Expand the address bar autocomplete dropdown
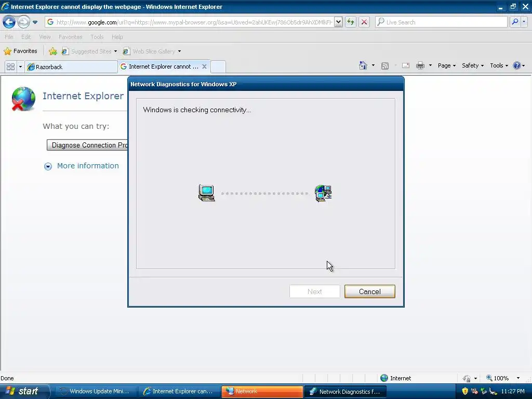Image resolution: width=532 pixels, height=399 pixels. [x=338, y=22]
